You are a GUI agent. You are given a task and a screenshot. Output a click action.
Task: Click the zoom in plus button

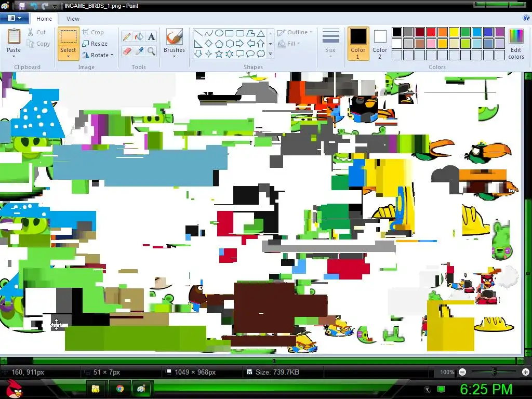click(526, 372)
